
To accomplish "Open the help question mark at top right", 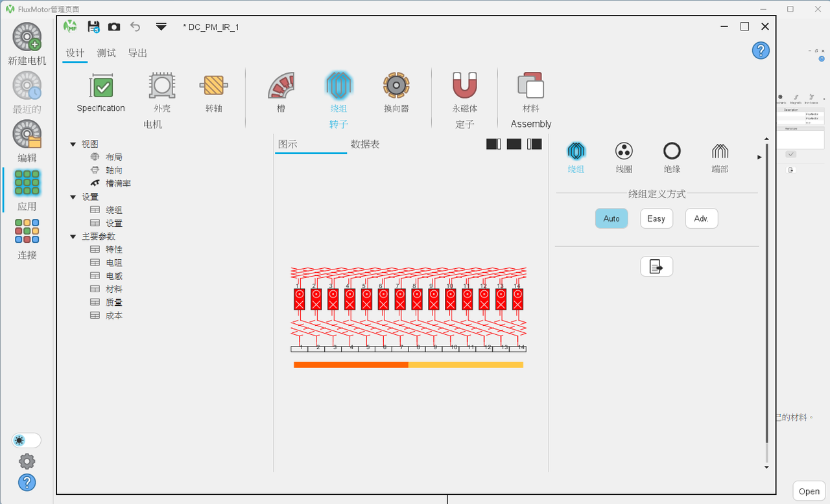I will coord(761,51).
